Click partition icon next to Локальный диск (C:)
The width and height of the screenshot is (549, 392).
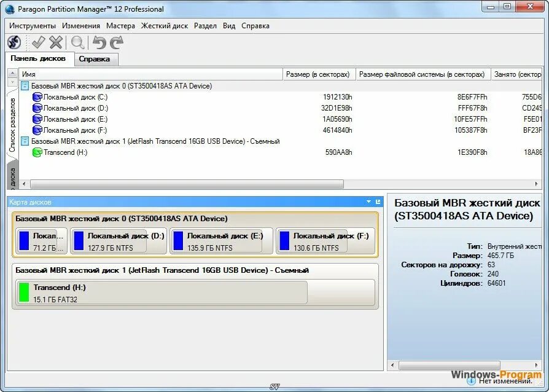[37, 97]
